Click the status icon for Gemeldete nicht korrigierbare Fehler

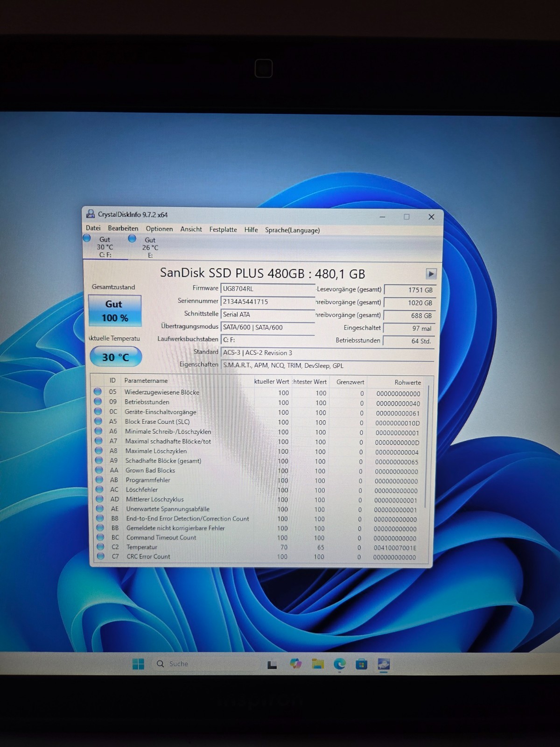coord(100,528)
